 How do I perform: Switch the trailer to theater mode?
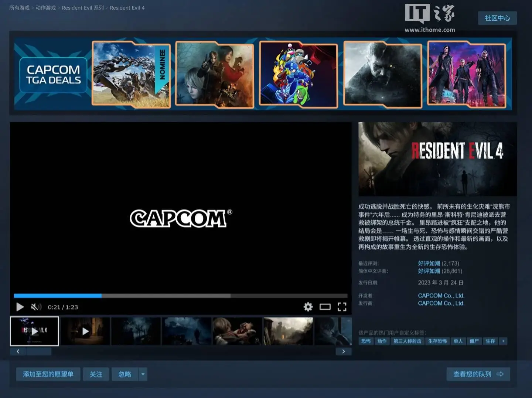pyautogui.click(x=325, y=307)
